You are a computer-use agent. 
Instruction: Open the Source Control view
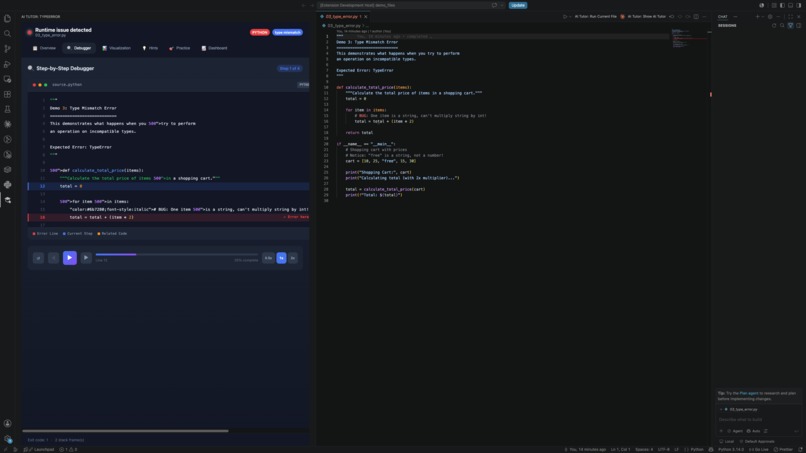pyautogui.click(x=7, y=49)
